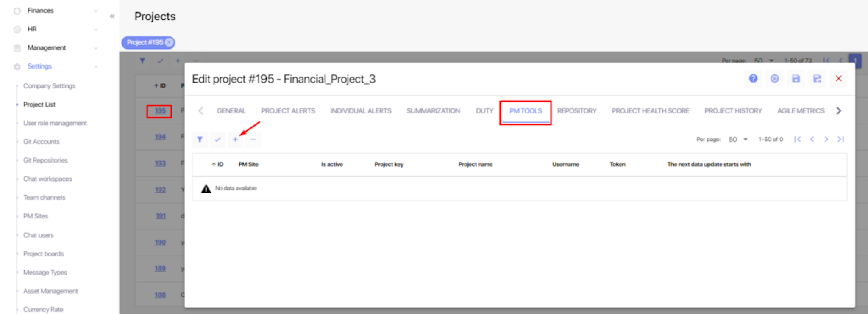Screen dimensions: 868x314
Task: Open project 195 link
Action: click(160, 111)
